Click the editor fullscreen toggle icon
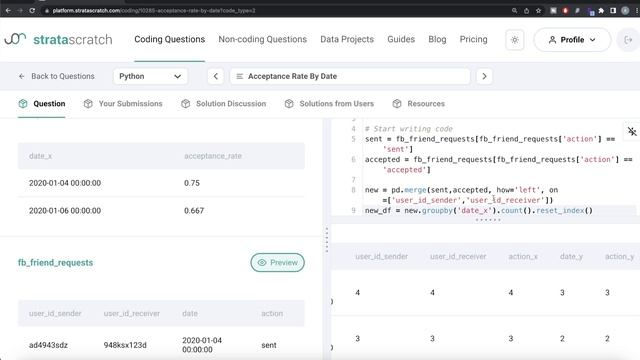640x360 pixels. coord(632,131)
